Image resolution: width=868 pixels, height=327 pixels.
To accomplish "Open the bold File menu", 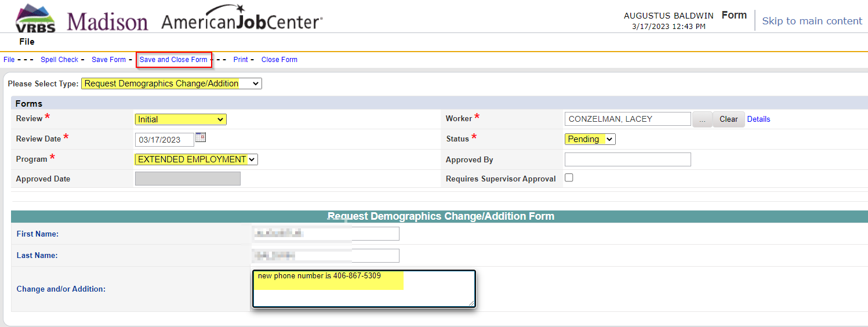I will 27,42.
